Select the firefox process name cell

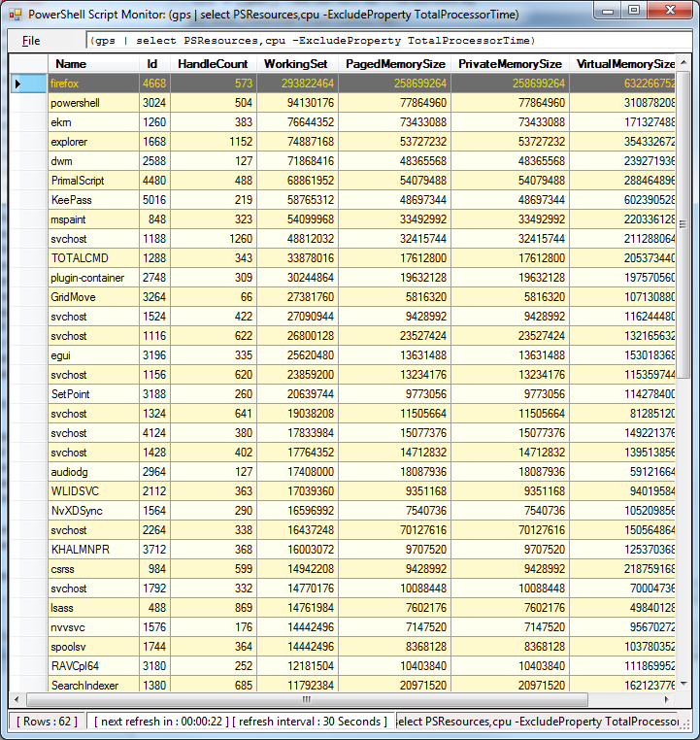(x=93, y=84)
